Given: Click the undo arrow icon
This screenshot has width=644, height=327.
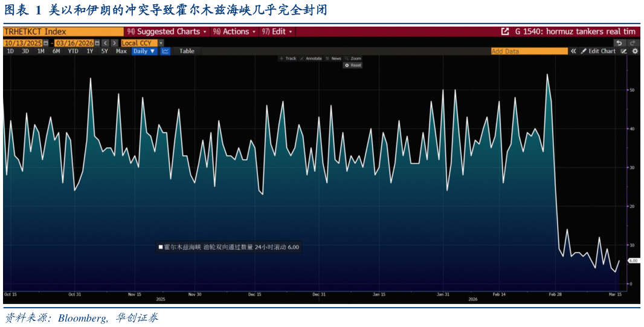Looking at the screenshot, I should [619, 43].
